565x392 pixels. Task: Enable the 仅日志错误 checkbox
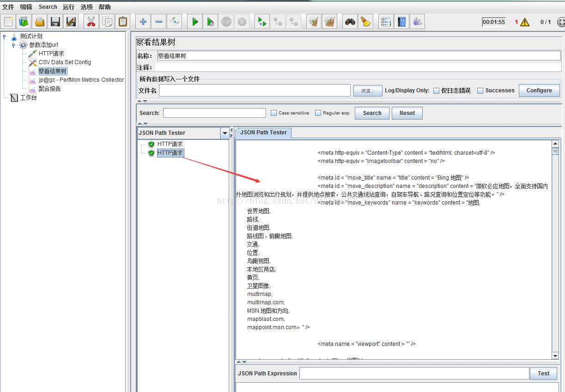436,91
